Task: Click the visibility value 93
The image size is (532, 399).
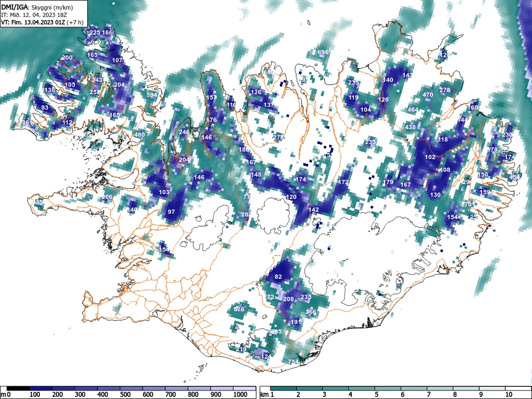Action: 45,107
